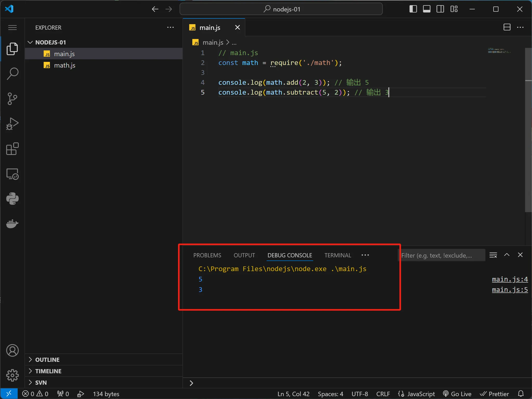The height and width of the screenshot is (399, 532).
Task: Click the Prettier status item
Action: click(494, 394)
